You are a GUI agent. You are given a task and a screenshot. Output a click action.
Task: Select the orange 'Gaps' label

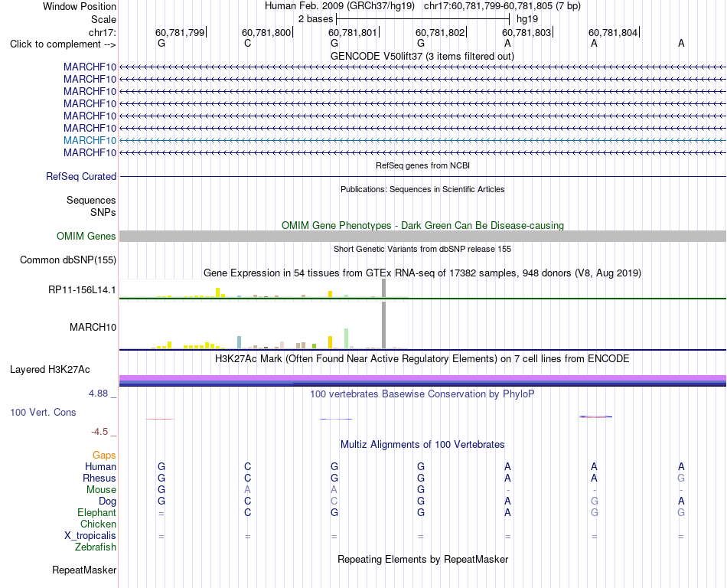click(x=104, y=455)
